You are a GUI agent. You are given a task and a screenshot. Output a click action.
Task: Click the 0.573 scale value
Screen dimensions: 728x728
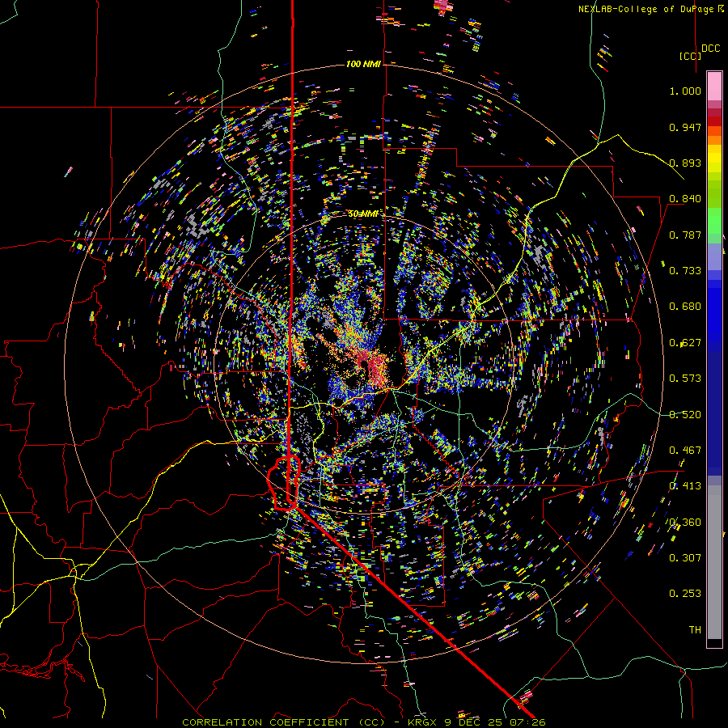tap(685, 379)
